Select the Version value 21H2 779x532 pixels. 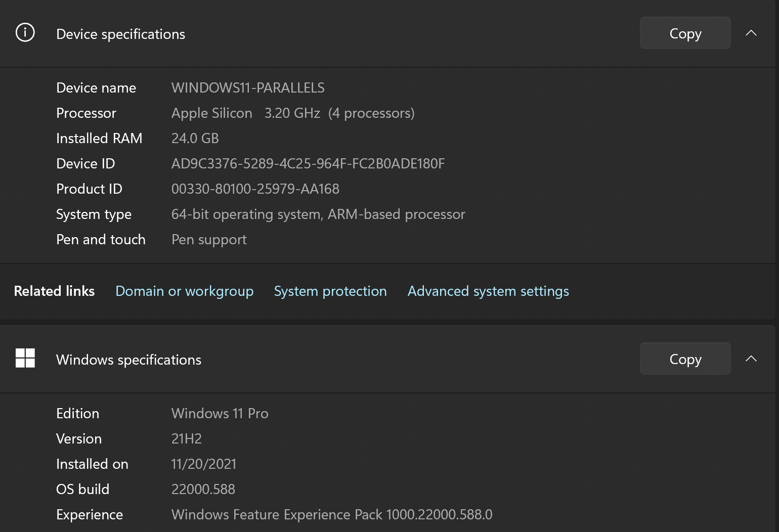[186, 439]
